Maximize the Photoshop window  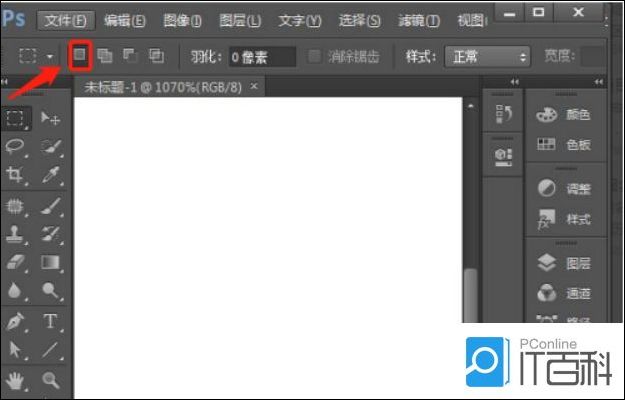pyautogui.click(x=539, y=13)
